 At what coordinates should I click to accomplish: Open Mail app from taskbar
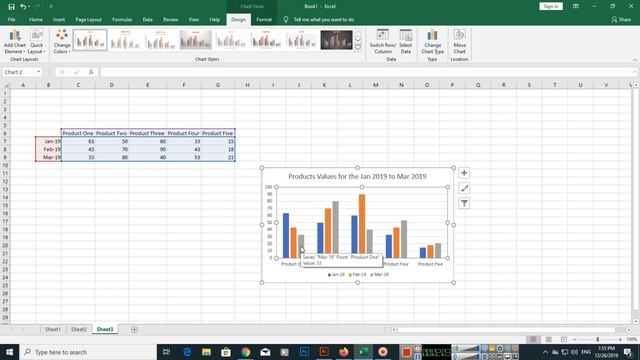[x=265, y=352]
